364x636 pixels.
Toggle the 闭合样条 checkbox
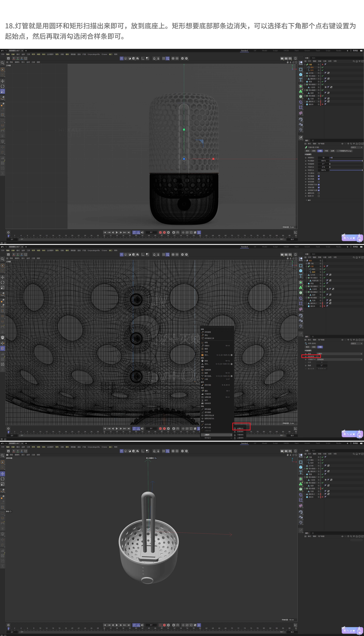point(317,357)
